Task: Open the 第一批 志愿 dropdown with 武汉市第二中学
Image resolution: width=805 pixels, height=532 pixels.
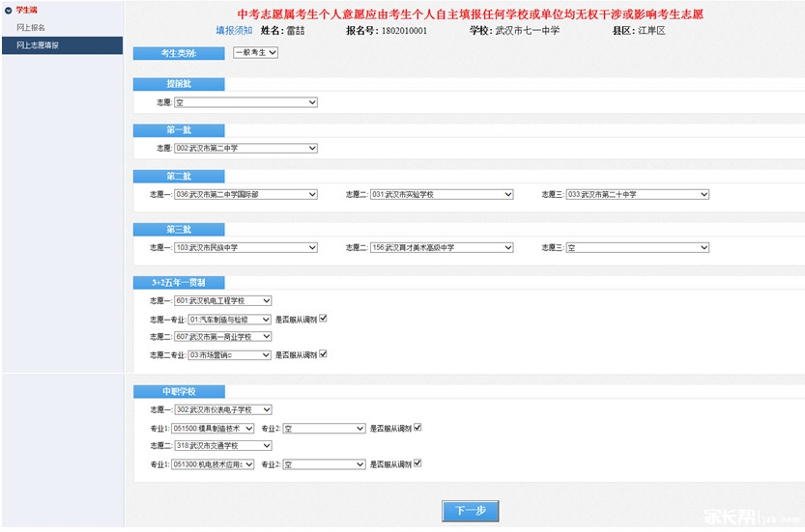Action: pyautogui.click(x=245, y=149)
